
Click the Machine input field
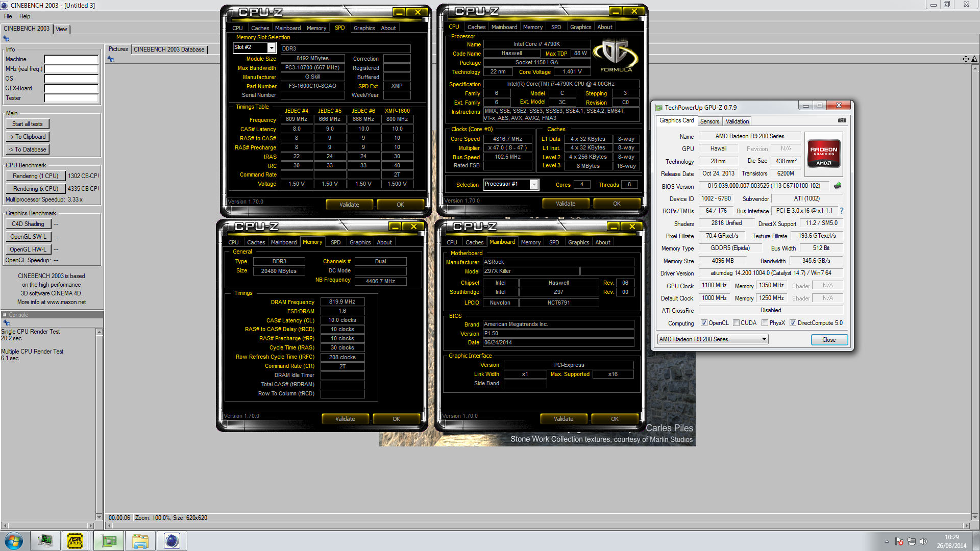[x=71, y=59]
